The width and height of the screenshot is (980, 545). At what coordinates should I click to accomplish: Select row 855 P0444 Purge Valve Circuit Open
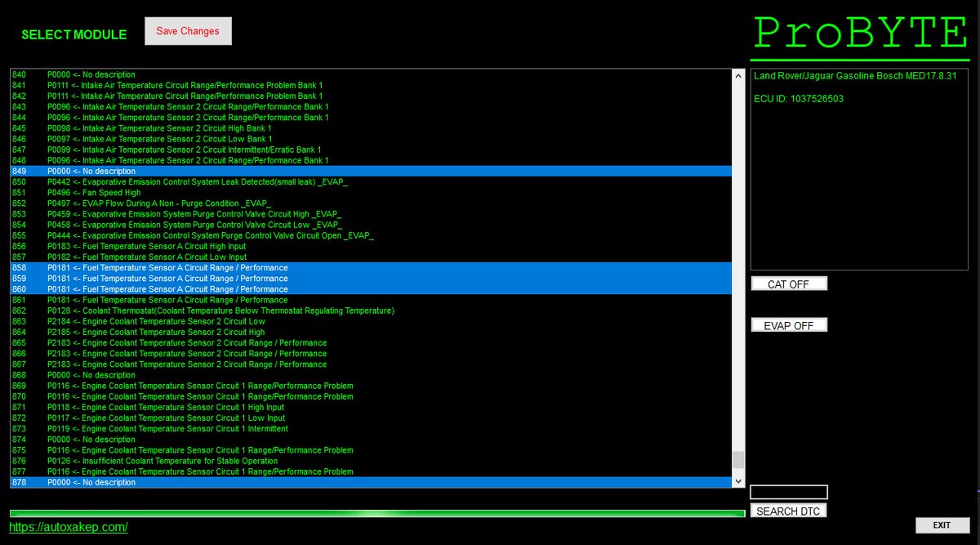pos(371,235)
